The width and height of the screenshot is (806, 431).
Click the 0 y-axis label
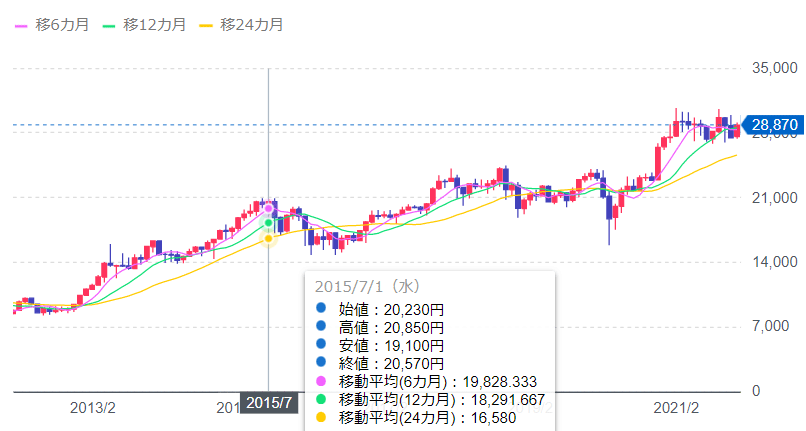pyautogui.click(x=756, y=391)
